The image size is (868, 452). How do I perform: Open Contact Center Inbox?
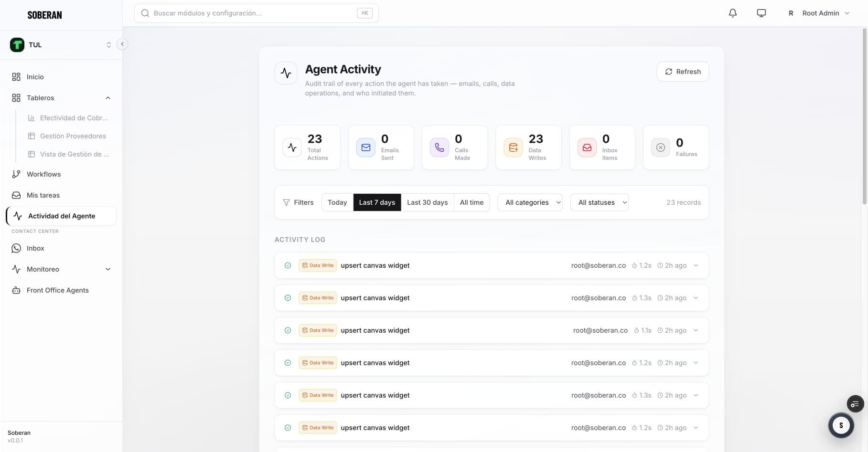coord(61,248)
